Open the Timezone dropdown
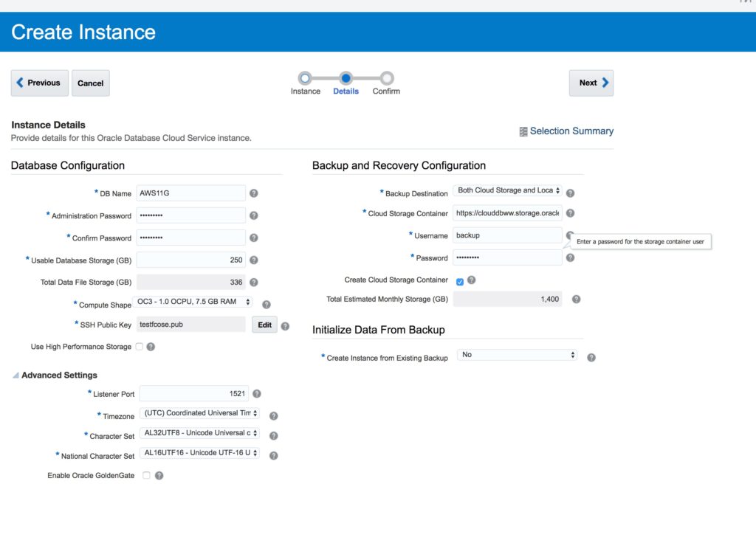 click(199, 413)
